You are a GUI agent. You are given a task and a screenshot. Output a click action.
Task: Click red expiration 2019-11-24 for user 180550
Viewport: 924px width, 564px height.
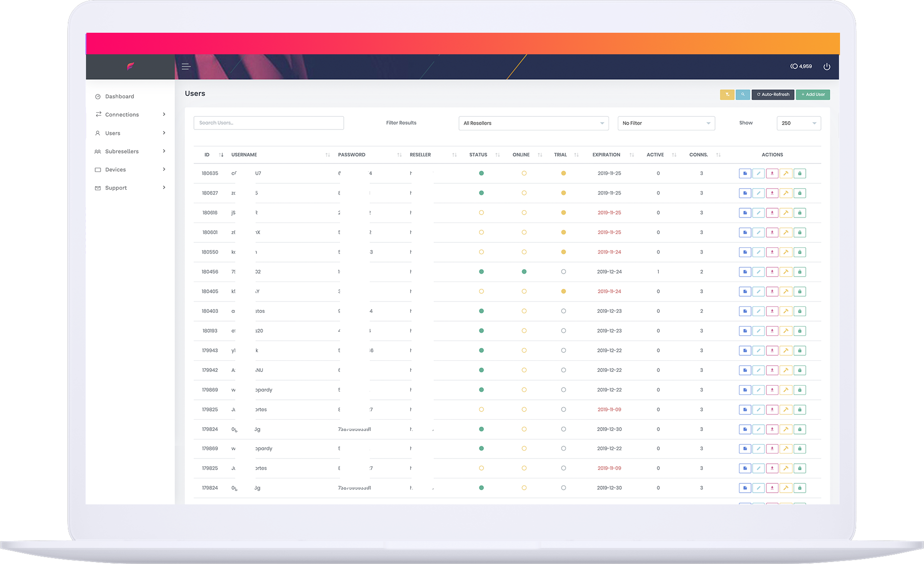[x=609, y=252]
